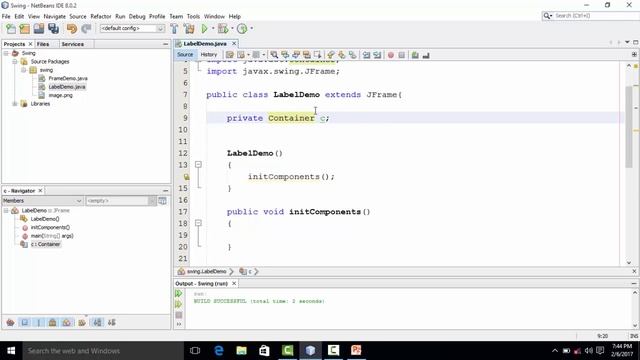Viewport: 640px width, 360px height.
Task: Collapse the Source Packages node
Action: 15,62
